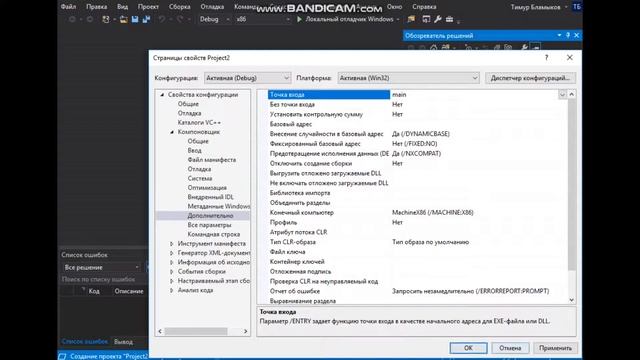The width and height of the screenshot is (640, 360).
Task: Click the Описание column header
Action: point(129,291)
